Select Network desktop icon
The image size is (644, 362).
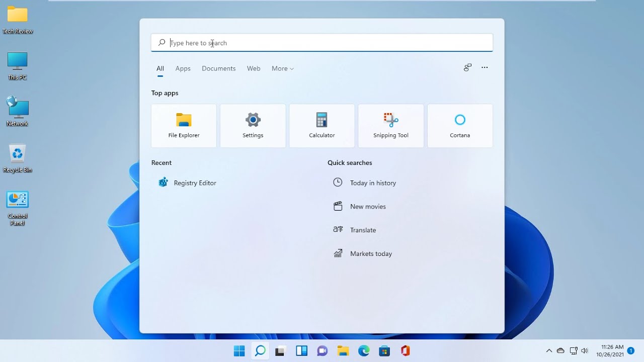click(x=18, y=112)
